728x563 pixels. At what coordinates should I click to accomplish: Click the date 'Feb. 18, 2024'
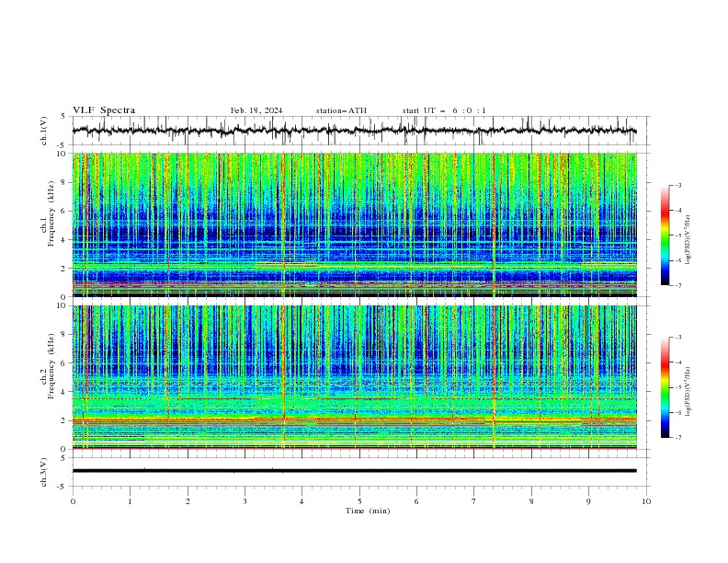(256, 110)
